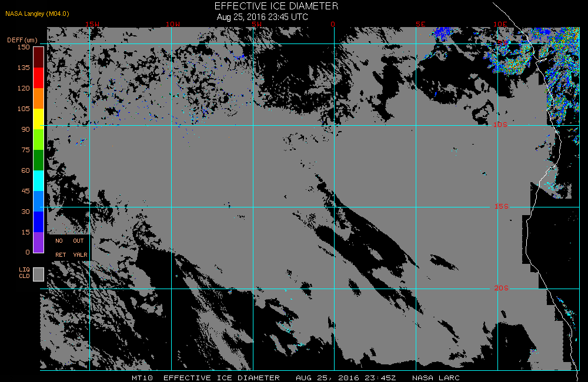Click the dark maroon 135-150 color band
The width and height of the screenshot is (588, 382).
pyautogui.click(x=39, y=57)
